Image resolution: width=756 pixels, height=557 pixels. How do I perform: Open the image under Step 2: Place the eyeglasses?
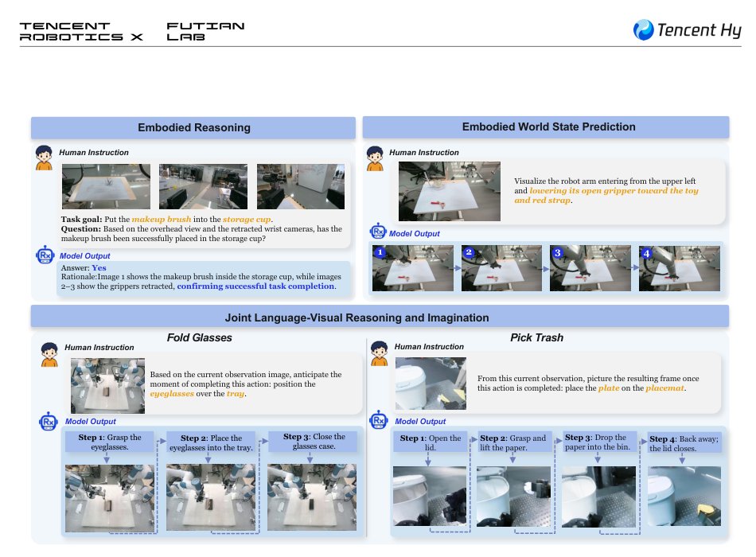[x=211, y=497]
